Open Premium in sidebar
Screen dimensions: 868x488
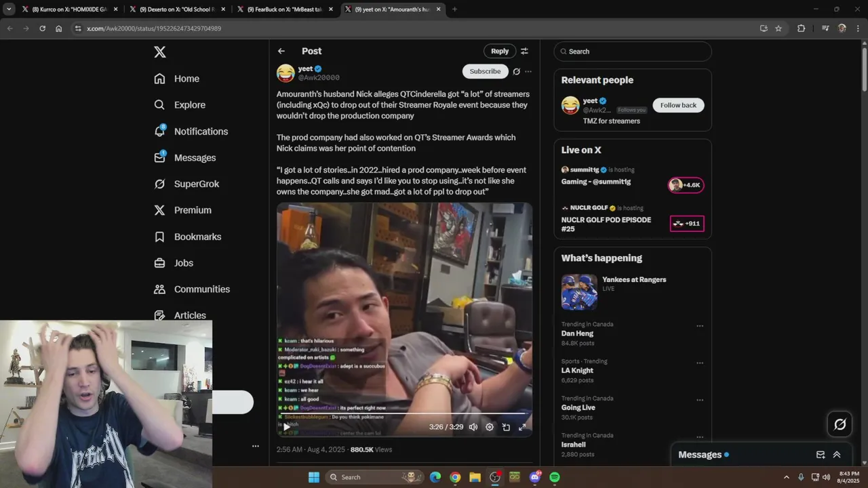182,210
